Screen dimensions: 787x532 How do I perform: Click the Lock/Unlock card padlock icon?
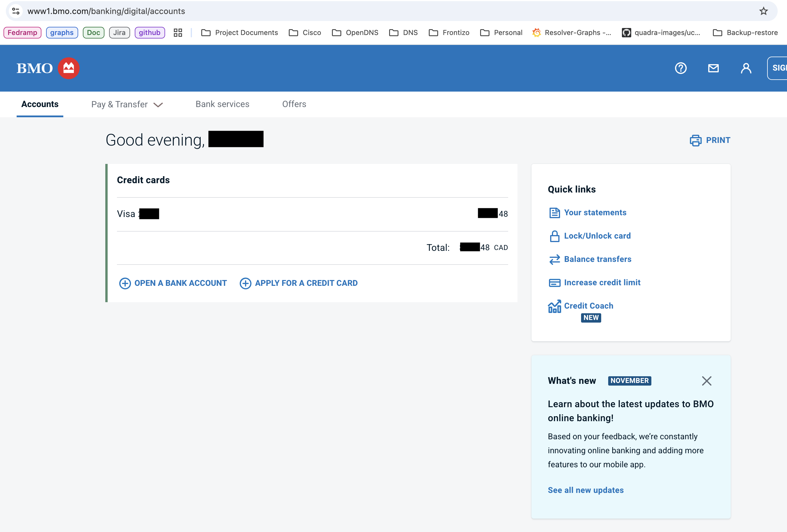coord(554,236)
